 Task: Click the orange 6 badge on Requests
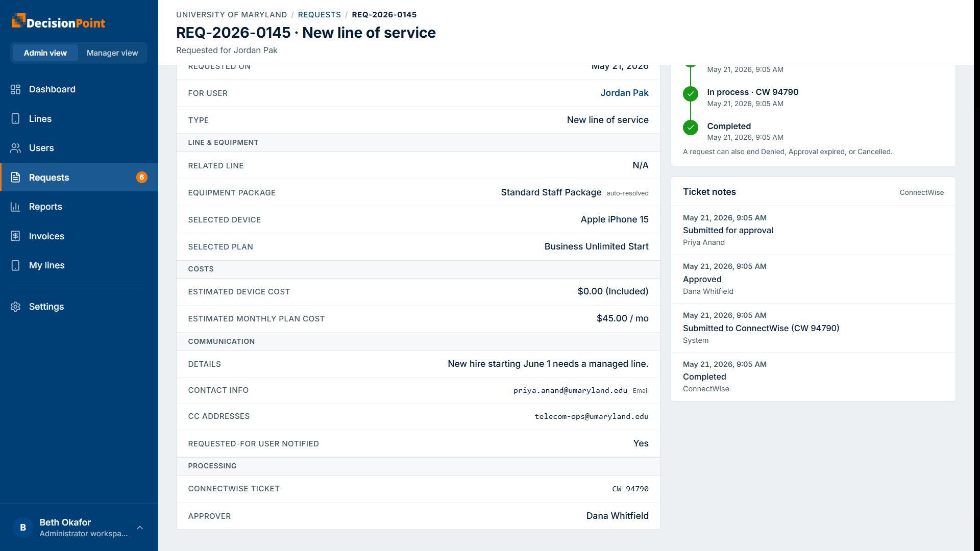click(142, 178)
